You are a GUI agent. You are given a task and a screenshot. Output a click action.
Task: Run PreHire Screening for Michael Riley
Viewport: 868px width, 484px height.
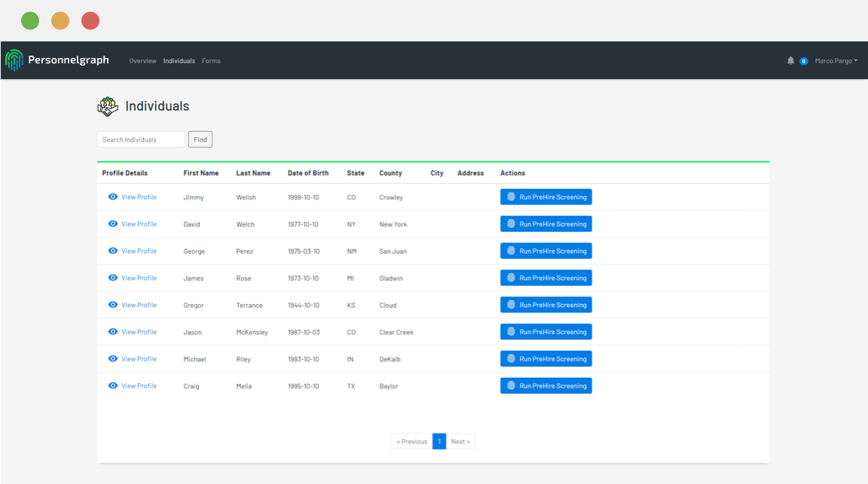(x=546, y=359)
